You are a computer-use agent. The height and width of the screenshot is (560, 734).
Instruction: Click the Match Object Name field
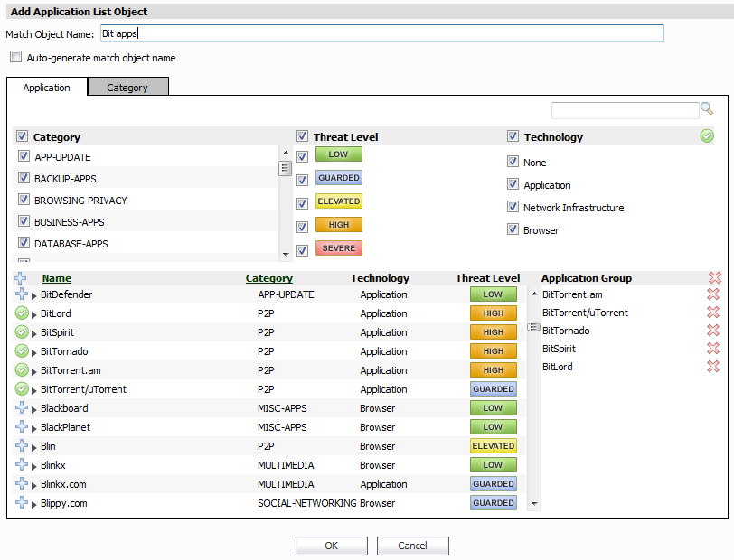[382, 33]
